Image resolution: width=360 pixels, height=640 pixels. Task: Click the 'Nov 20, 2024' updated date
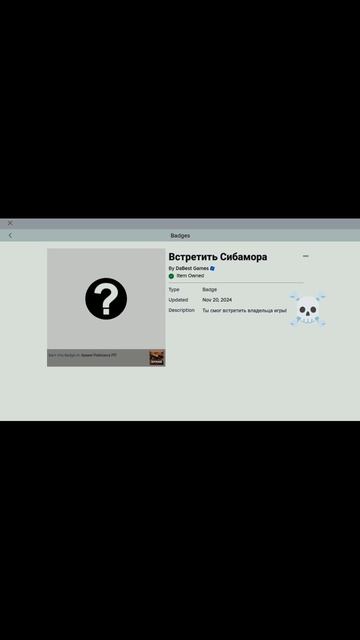(x=217, y=300)
